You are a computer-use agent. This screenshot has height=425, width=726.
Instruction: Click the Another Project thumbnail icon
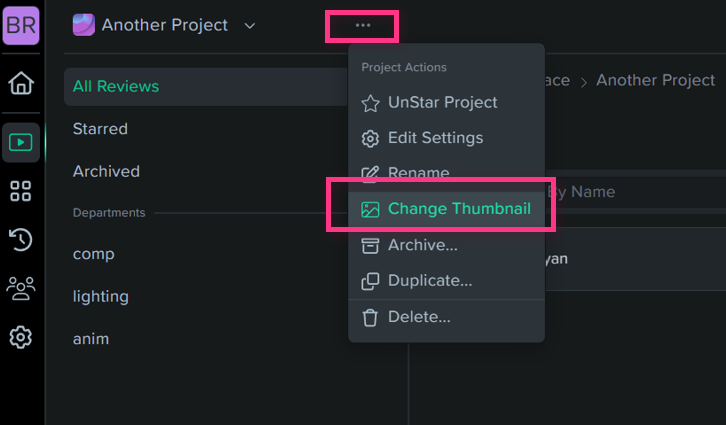(84, 25)
